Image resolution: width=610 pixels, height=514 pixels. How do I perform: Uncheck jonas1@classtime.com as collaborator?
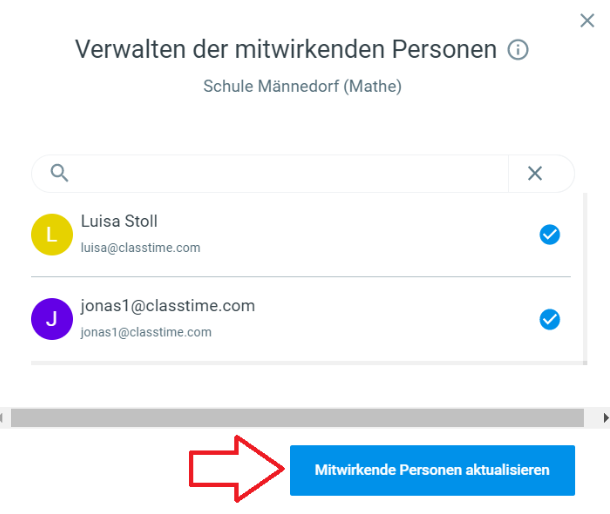tap(549, 319)
